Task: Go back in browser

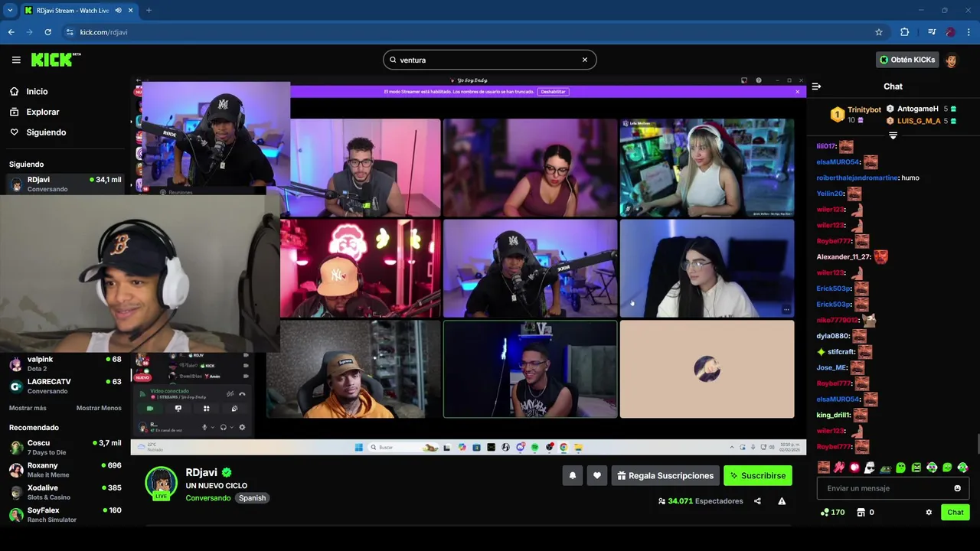Action: [x=11, y=32]
